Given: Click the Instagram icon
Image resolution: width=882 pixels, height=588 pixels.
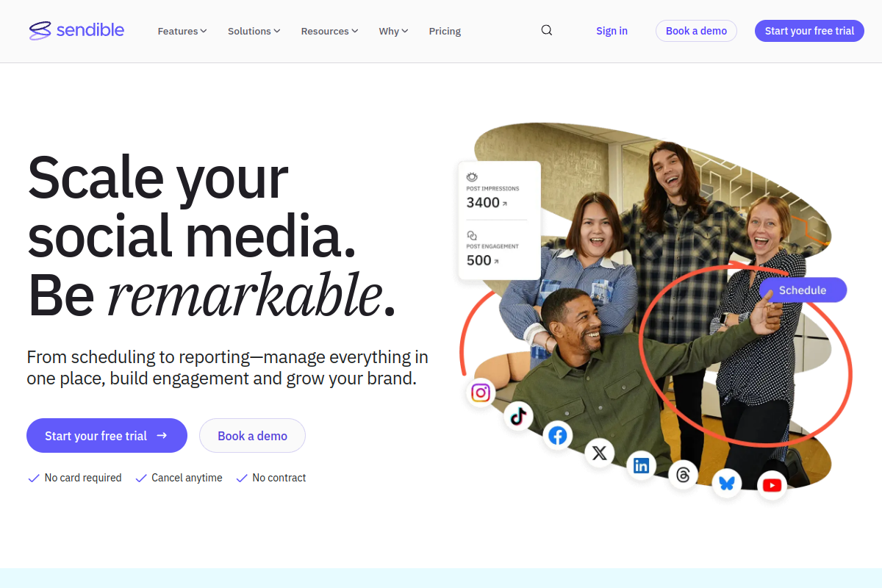Looking at the screenshot, I should [481, 392].
